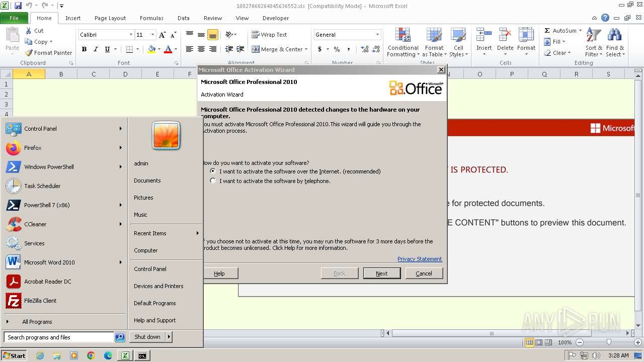Click the zoom slider handle
Viewport: 644px width, 362px height.
click(609, 342)
